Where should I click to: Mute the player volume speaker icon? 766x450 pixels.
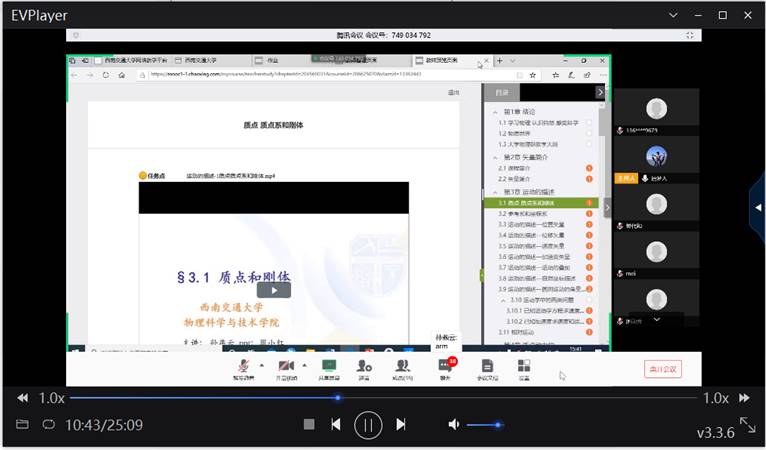click(x=454, y=425)
